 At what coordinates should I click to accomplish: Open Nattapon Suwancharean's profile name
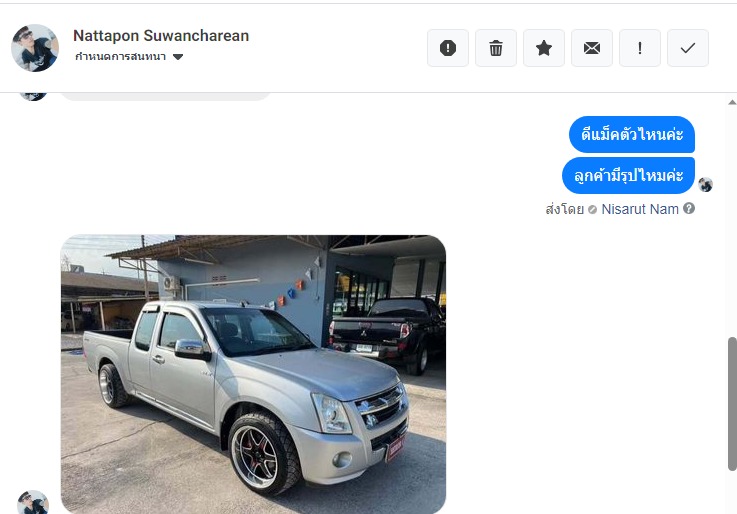coord(161,36)
